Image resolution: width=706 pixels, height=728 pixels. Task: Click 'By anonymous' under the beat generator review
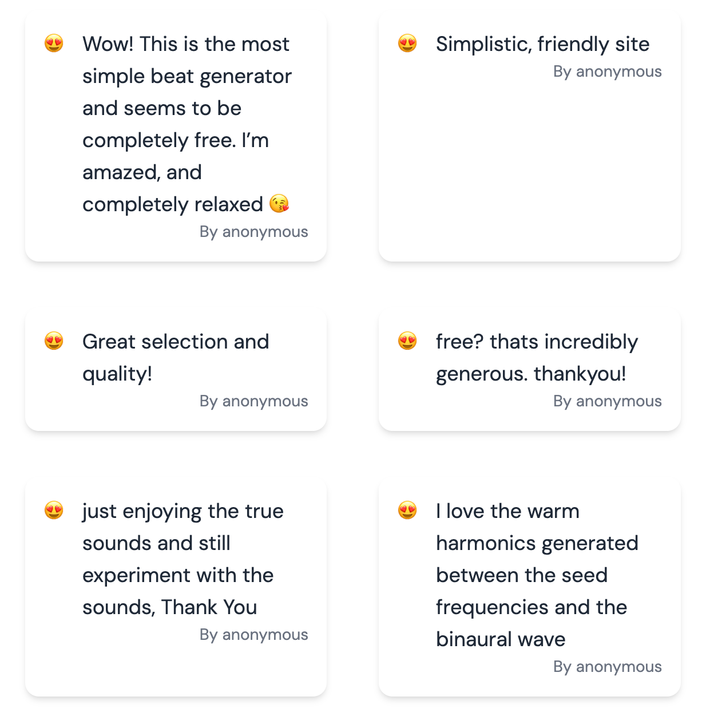[254, 232]
